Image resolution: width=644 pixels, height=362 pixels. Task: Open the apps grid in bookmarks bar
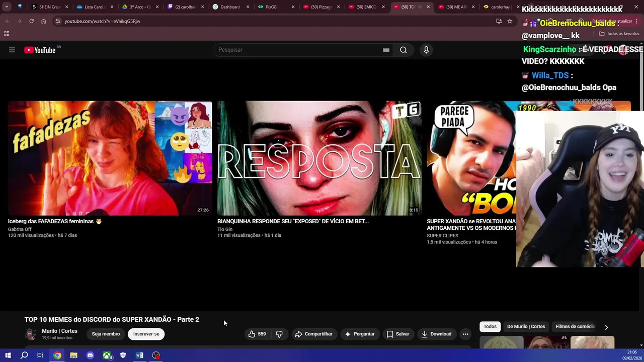pos(7,34)
